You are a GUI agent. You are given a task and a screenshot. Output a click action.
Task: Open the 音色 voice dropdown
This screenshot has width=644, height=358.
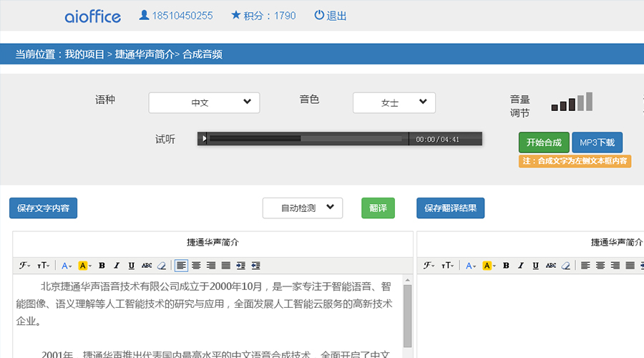coord(394,102)
